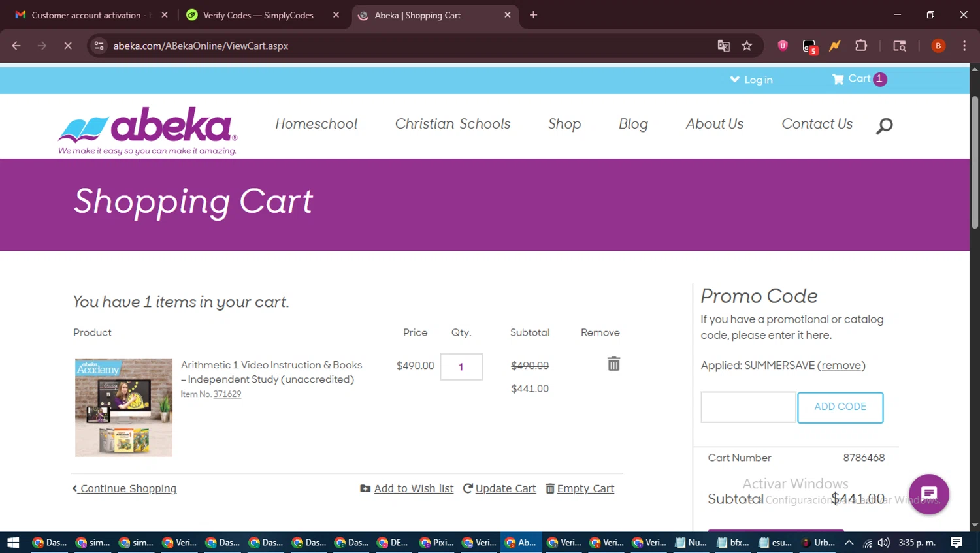Focus the quantity input field
980x553 pixels.
(461, 366)
